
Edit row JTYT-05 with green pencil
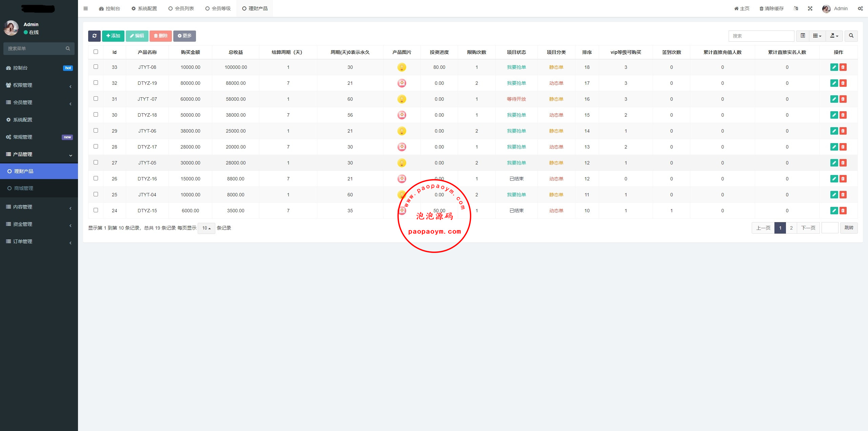834,163
